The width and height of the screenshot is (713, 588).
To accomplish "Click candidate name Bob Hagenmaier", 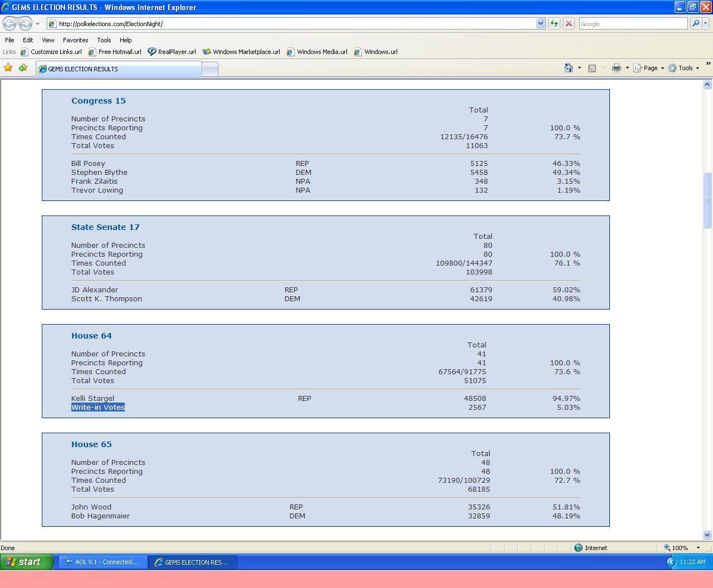I will [x=100, y=516].
